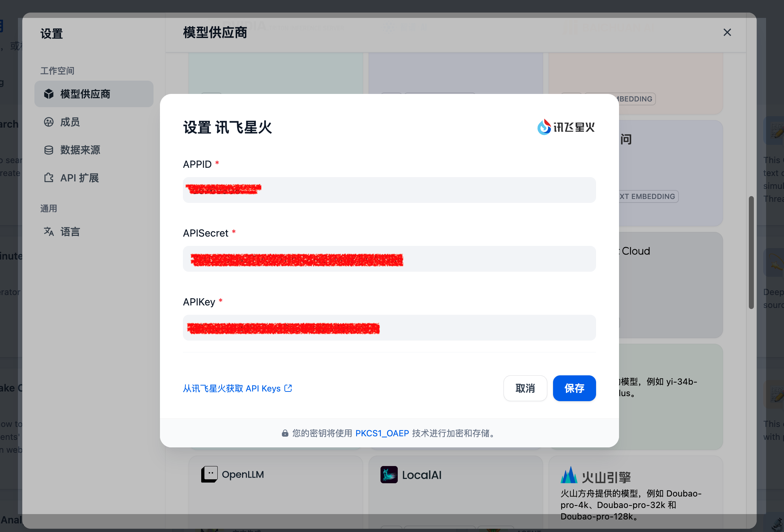Screen dimensions: 784x532
Task: Select the 火山引擎 provider card
Action: pyautogui.click(x=636, y=493)
